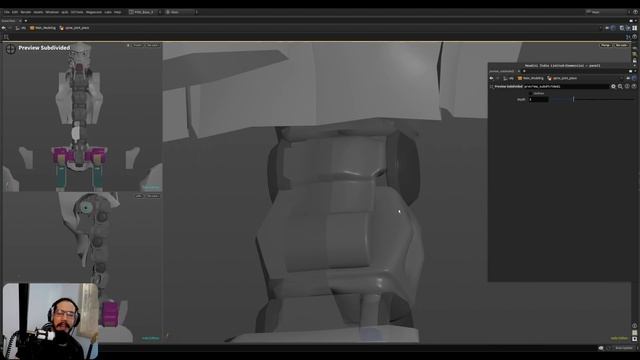
Task: Open the Windows menu
Action: tap(52, 12)
